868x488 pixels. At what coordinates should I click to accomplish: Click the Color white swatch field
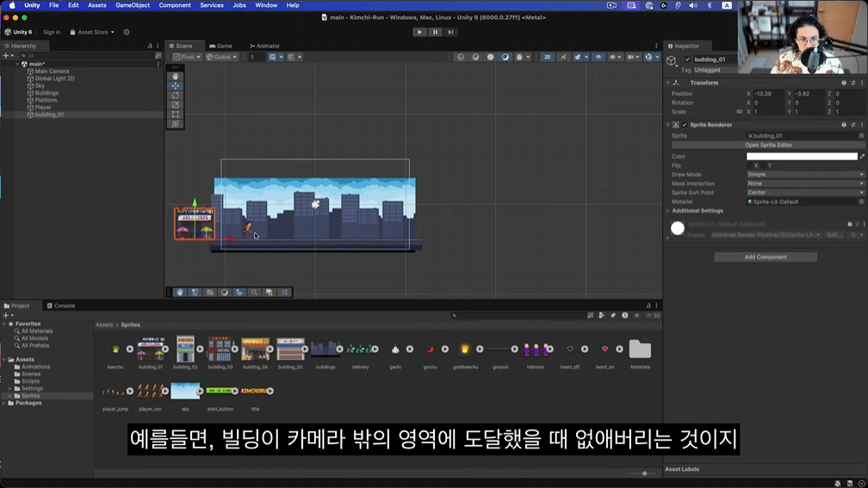[x=802, y=157]
